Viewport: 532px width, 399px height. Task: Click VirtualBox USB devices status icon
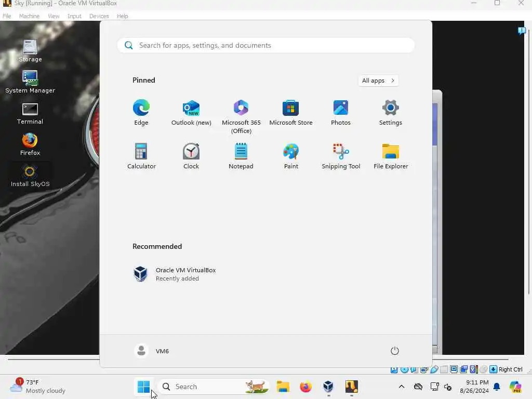tap(434, 369)
